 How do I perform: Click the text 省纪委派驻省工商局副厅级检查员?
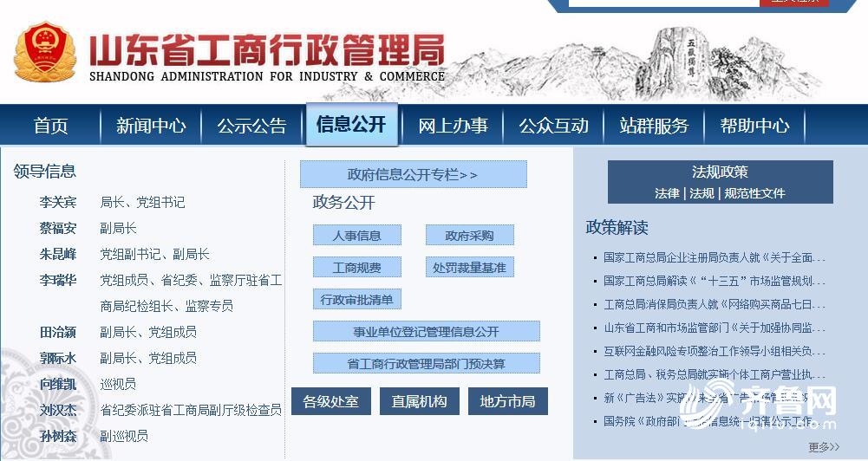click(191, 410)
